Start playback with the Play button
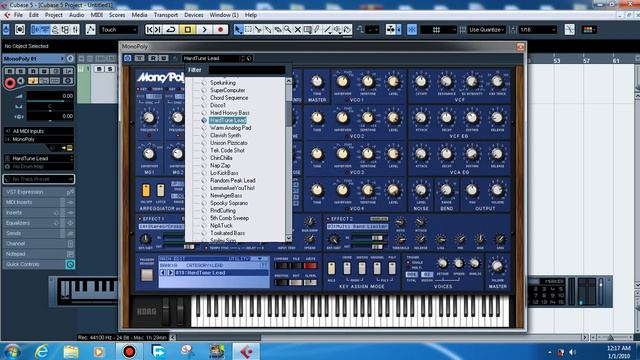 [x=204, y=29]
